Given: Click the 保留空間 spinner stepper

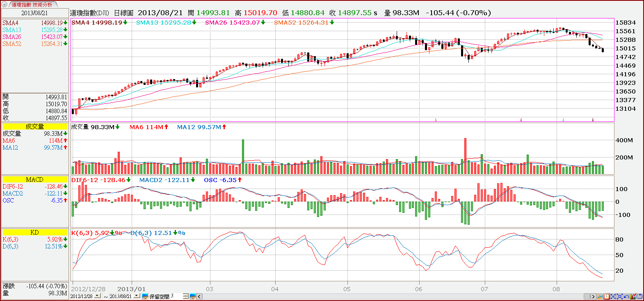Looking at the screenshot, I should [x=186, y=296].
